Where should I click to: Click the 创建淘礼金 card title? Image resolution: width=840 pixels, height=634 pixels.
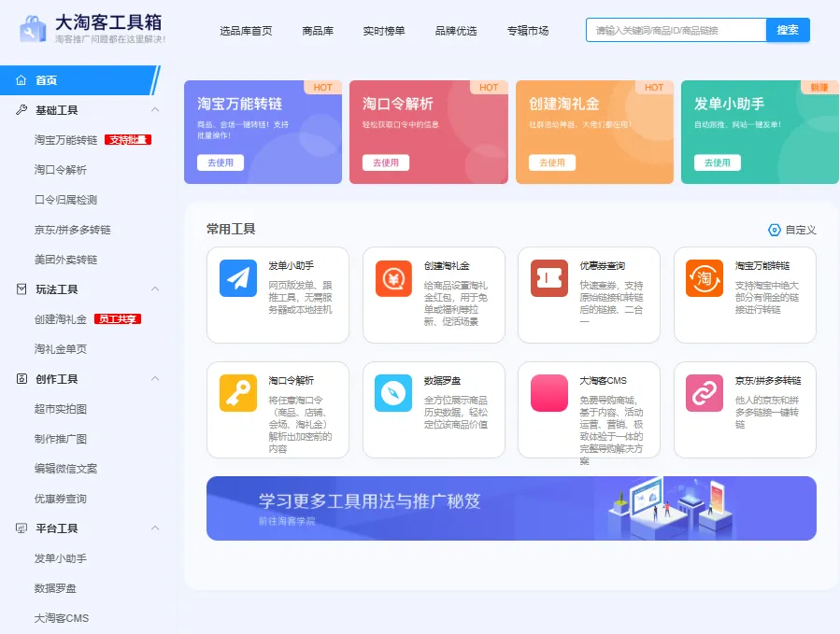447,265
